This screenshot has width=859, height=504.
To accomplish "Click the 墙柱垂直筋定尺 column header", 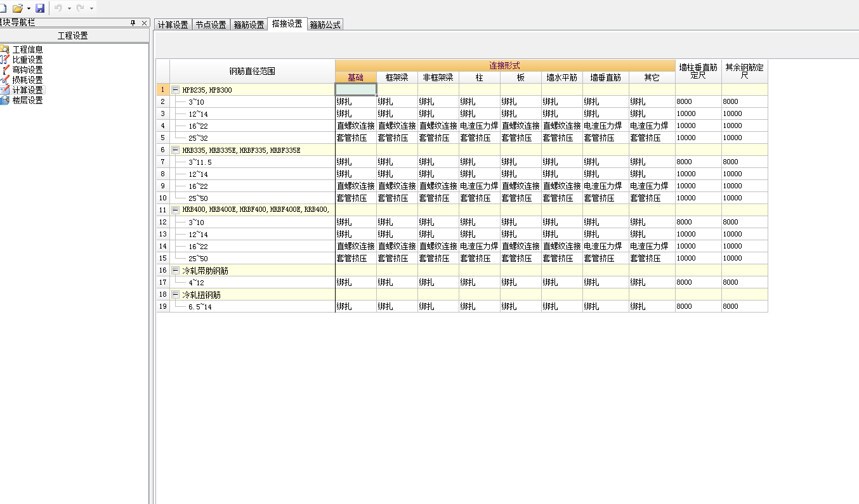I will point(698,71).
